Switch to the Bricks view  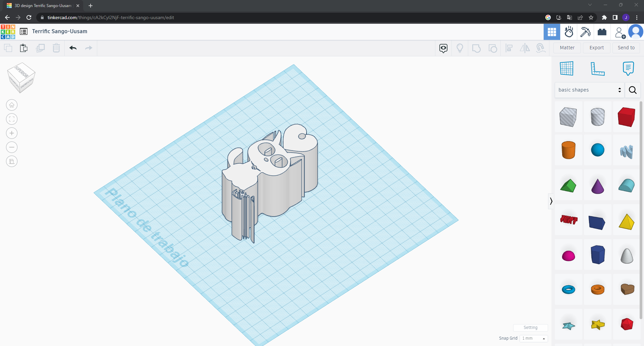click(602, 32)
